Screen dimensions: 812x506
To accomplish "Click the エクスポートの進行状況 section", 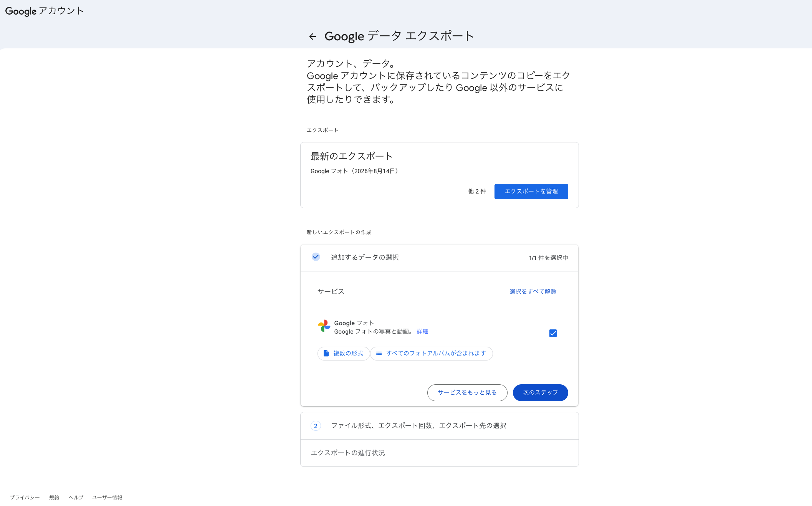I will [x=439, y=453].
